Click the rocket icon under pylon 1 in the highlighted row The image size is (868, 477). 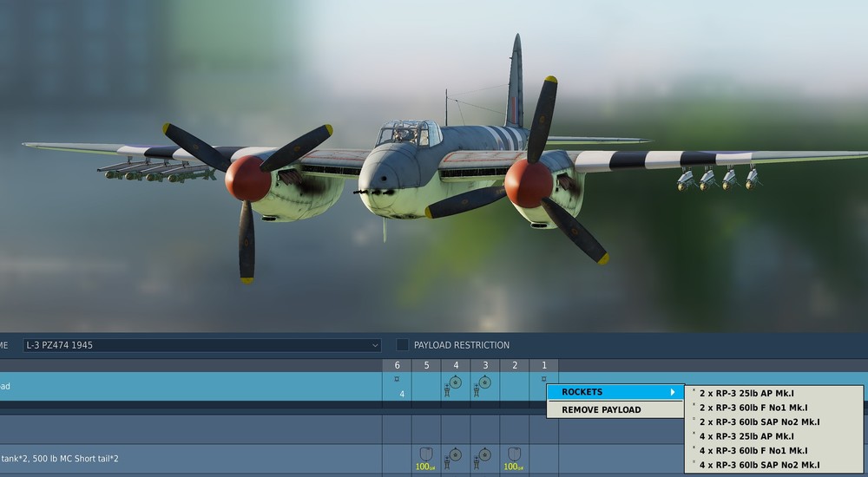click(543, 379)
